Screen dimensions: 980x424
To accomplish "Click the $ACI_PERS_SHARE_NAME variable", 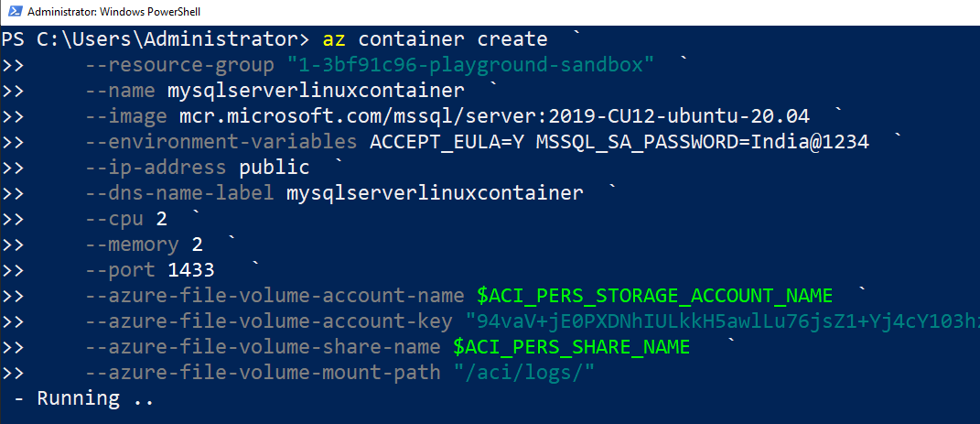I will pyautogui.click(x=571, y=347).
